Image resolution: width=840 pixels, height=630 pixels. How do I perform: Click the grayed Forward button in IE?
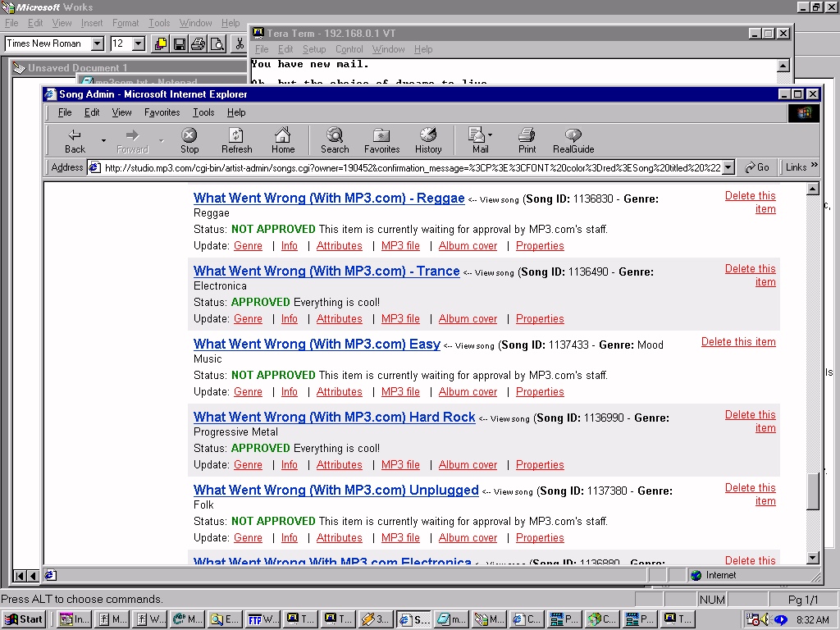(132, 141)
